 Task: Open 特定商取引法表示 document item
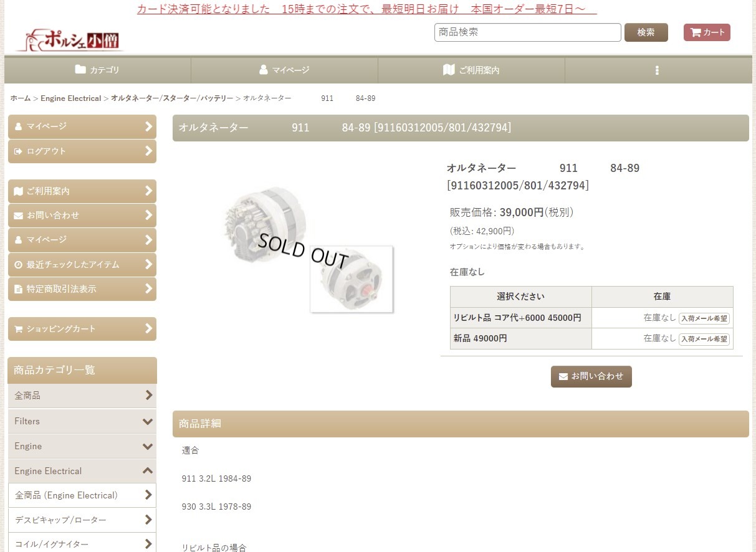click(82, 289)
